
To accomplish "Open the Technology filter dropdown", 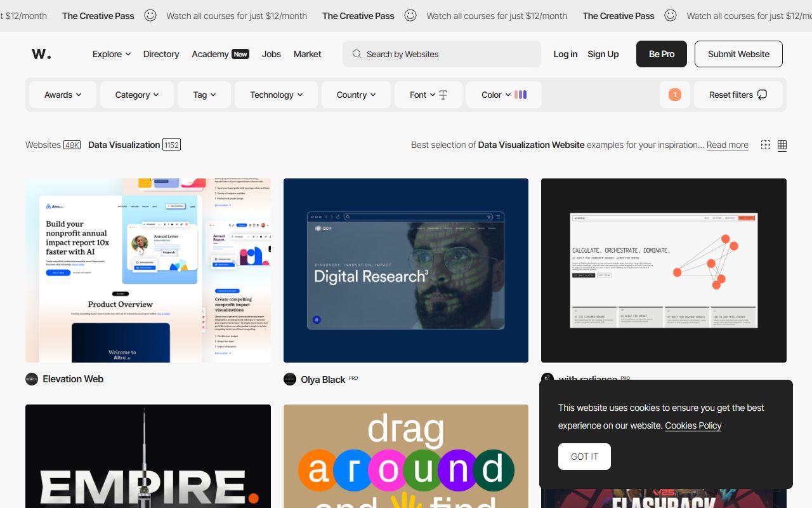I will (276, 95).
